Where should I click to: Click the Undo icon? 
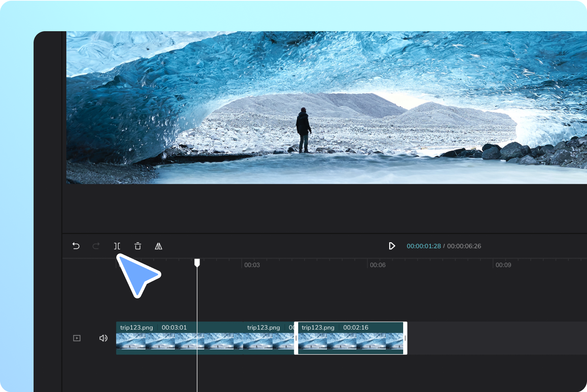[76, 246]
